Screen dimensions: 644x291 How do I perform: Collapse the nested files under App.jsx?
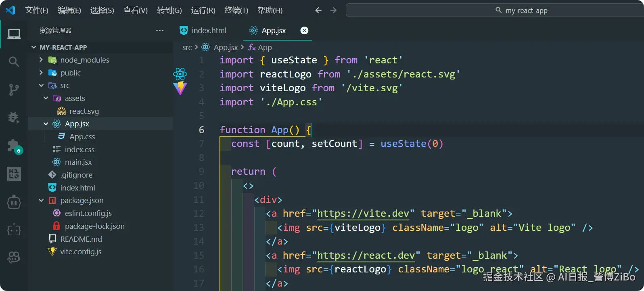point(46,124)
